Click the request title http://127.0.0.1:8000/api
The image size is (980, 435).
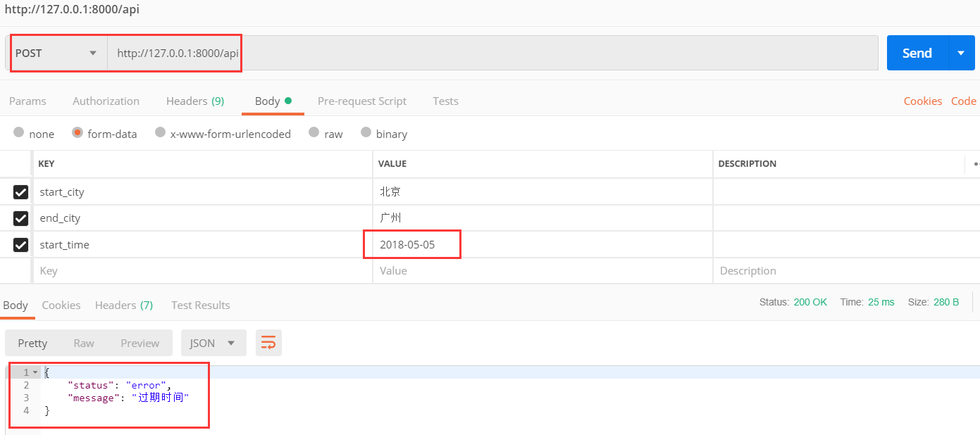[73, 10]
